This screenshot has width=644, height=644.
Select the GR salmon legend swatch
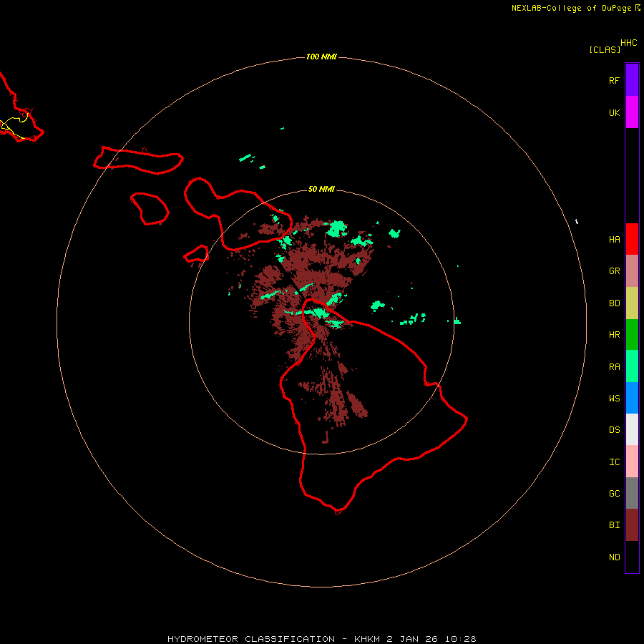pyautogui.click(x=632, y=271)
